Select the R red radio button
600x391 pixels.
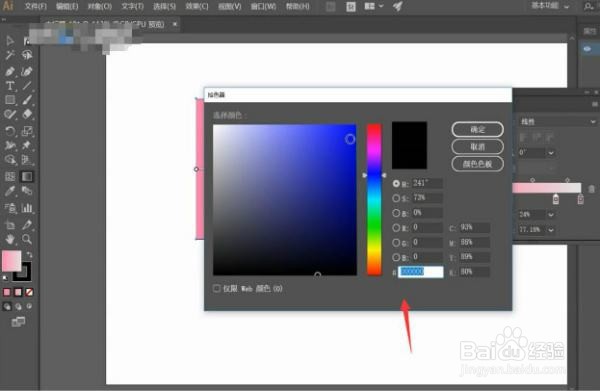pos(396,228)
